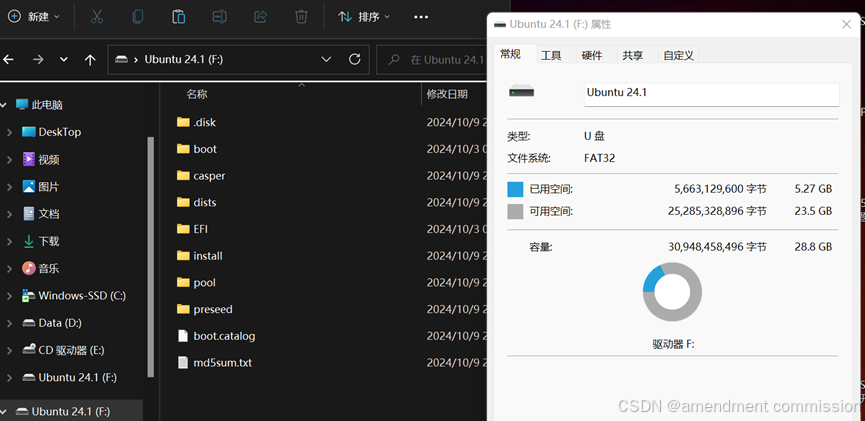The width and height of the screenshot is (865, 421).
Task: Select the boot.catalog file
Action: (216, 336)
